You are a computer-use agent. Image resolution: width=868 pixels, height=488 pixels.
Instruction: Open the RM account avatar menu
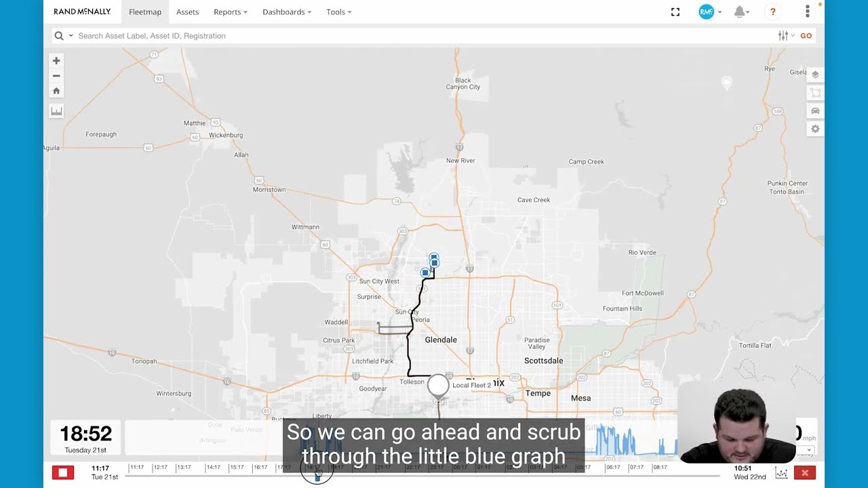pos(706,12)
